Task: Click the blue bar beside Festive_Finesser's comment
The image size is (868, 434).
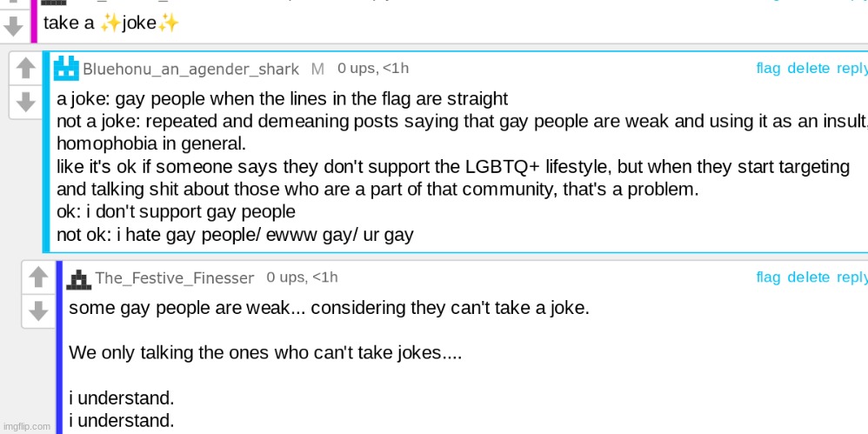Action: pyautogui.click(x=59, y=348)
